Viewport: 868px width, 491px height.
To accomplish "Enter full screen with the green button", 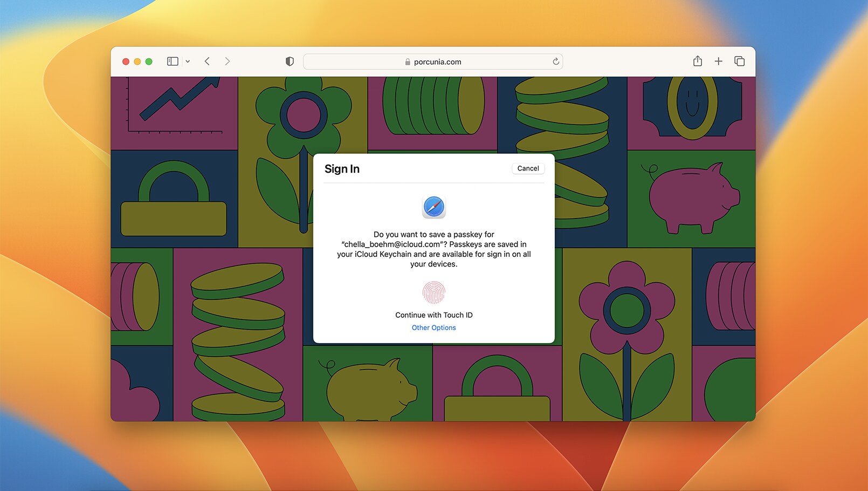I will click(x=149, y=62).
